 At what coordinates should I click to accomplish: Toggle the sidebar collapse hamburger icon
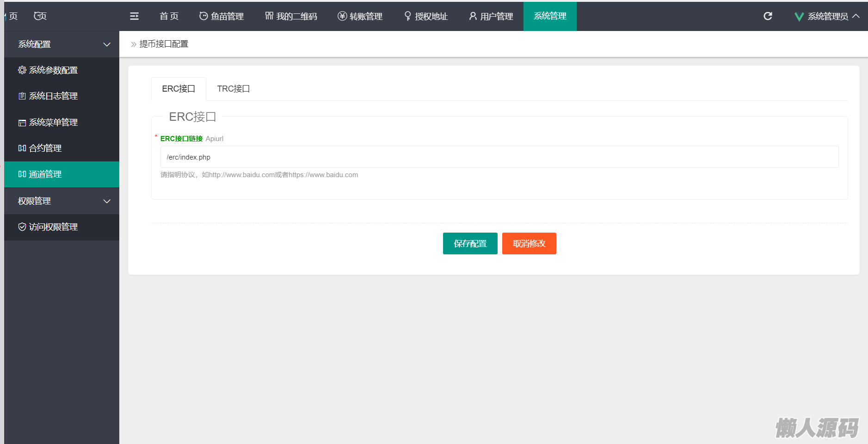coord(134,16)
